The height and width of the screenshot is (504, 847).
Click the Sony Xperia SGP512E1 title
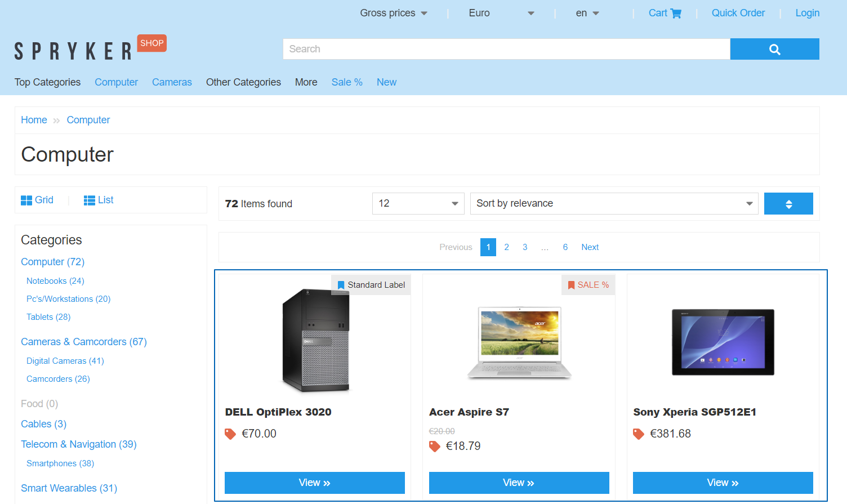pyautogui.click(x=694, y=412)
